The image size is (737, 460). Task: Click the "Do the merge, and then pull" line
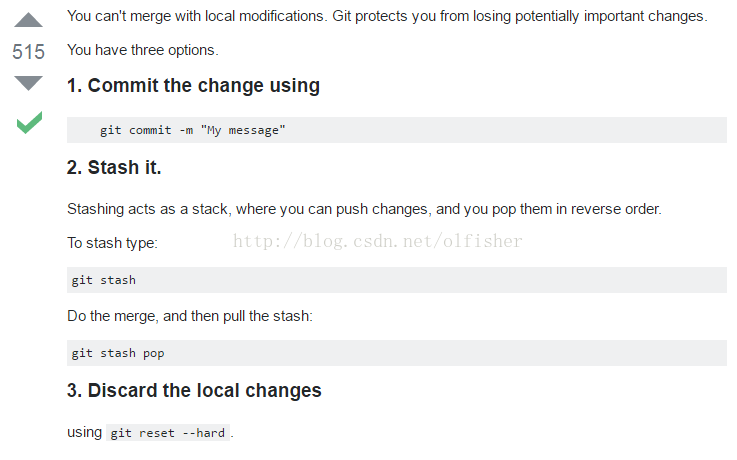point(190,316)
